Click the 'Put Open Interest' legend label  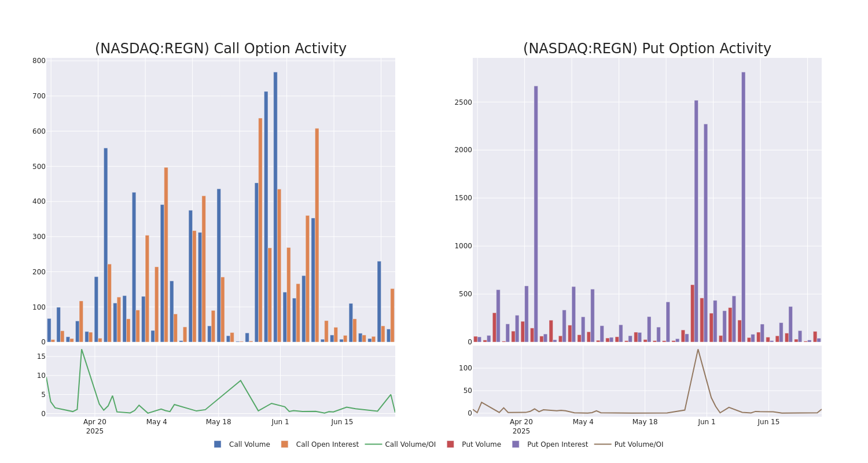coord(557,444)
